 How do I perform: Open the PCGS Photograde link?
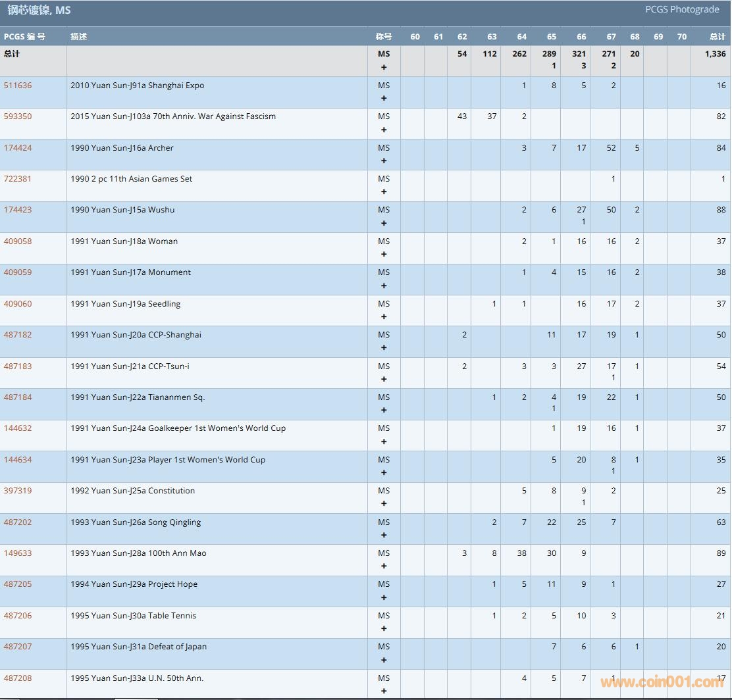click(682, 10)
